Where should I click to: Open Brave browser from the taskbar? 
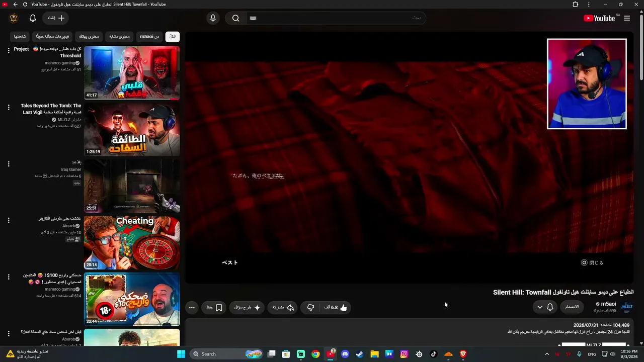point(463,354)
